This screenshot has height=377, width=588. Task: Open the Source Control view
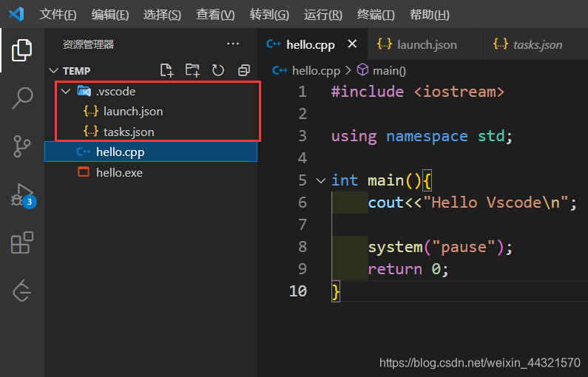pyautogui.click(x=21, y=146)
